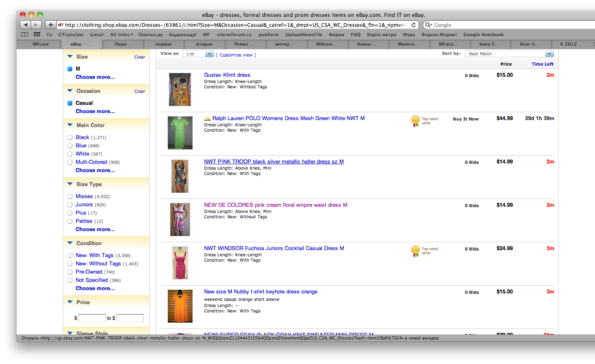Collapse the Main Color filter section
Screen dimensions: 595x364
(x=70, y=125)
